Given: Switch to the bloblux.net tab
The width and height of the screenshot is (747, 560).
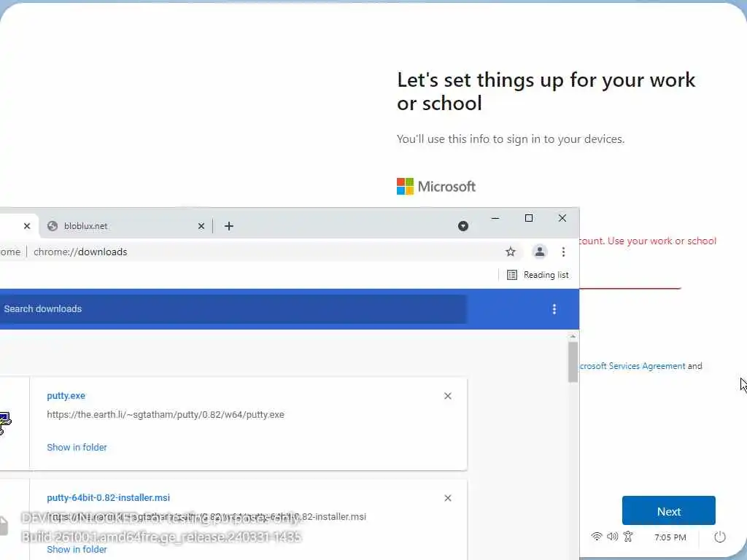Looking at the screenshot, I should [x=125, y=226].
